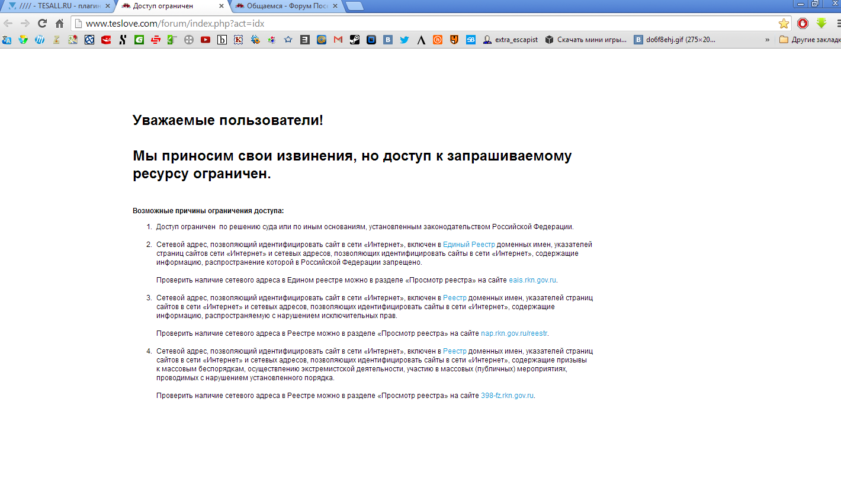Open the 398-fz.rkn.gov.ru link
The height and width of the screenshot is (504, 841).
pyautogui.click(x=507, y=395)
